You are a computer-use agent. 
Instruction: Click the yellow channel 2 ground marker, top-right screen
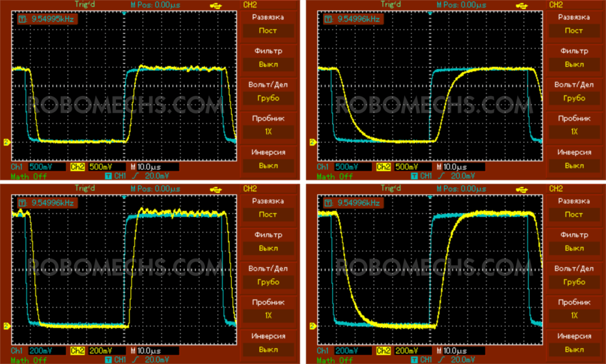[312, 143]
